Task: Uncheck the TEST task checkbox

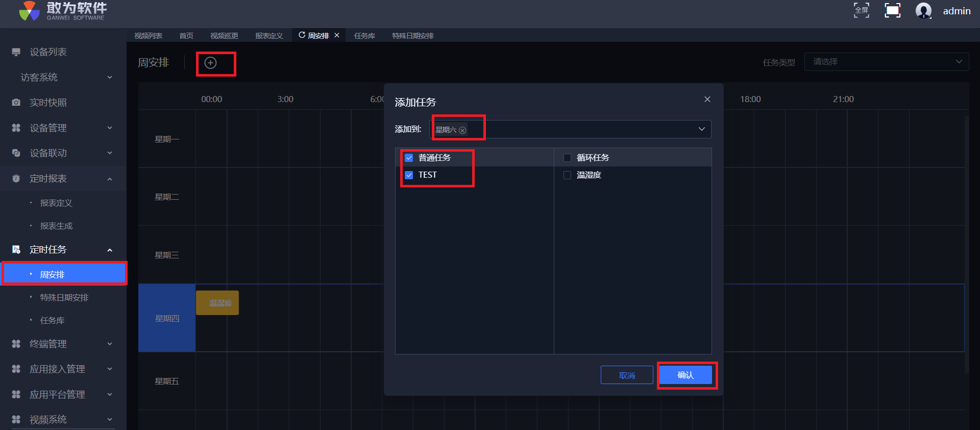Action: pyautogui.click(x=409, y=175)
